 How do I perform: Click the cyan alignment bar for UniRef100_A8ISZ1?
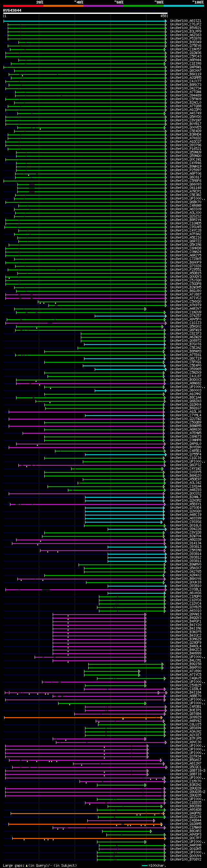[85, 21]
